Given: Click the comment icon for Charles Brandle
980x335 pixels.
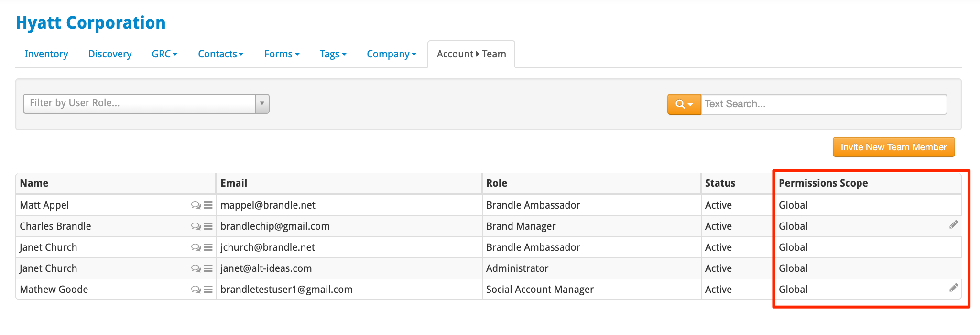Looking at the screenshot, I should point(196,226).
